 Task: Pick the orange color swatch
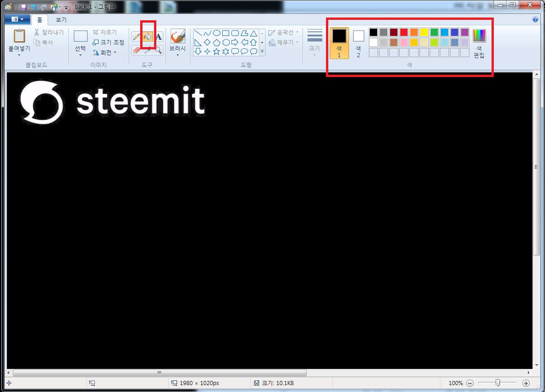tap(414, 32)
